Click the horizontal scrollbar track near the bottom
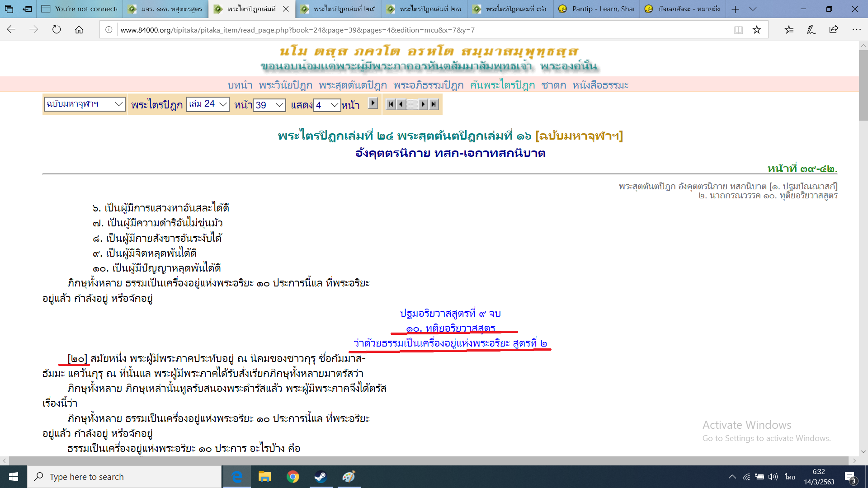868x488 pixels. tap(429, 461)
